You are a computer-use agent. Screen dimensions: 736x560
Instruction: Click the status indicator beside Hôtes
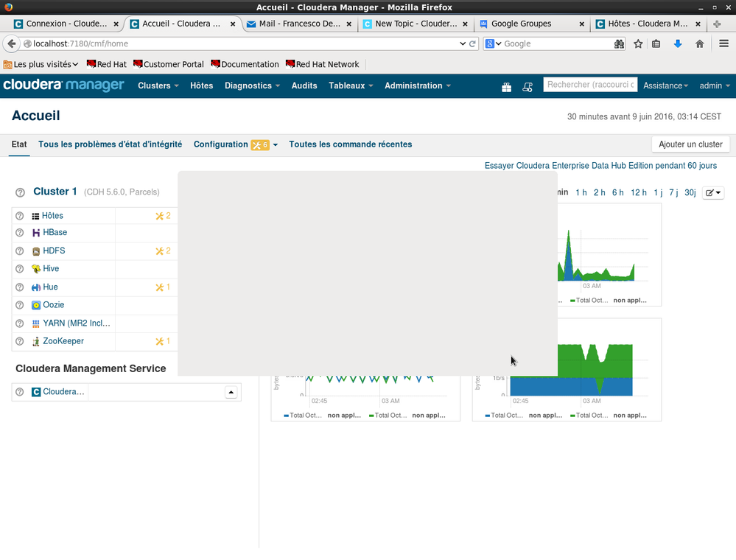(x=18, y=214)
